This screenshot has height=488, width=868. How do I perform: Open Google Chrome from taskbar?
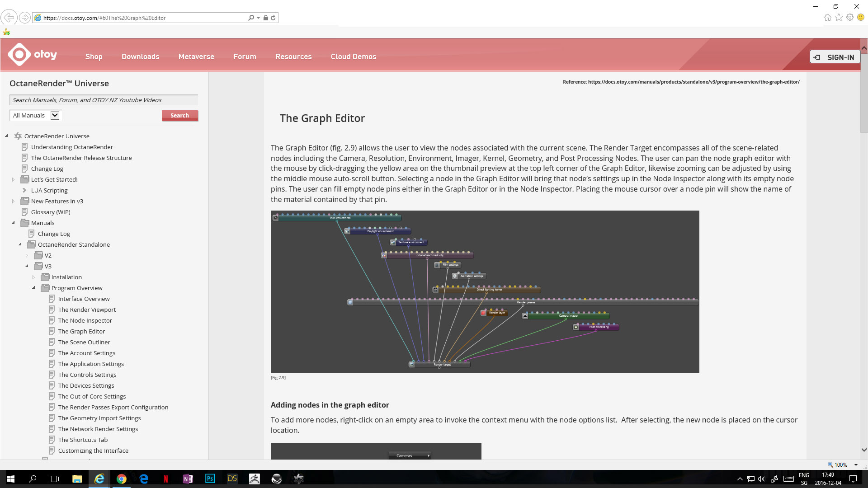click(121, 479)
